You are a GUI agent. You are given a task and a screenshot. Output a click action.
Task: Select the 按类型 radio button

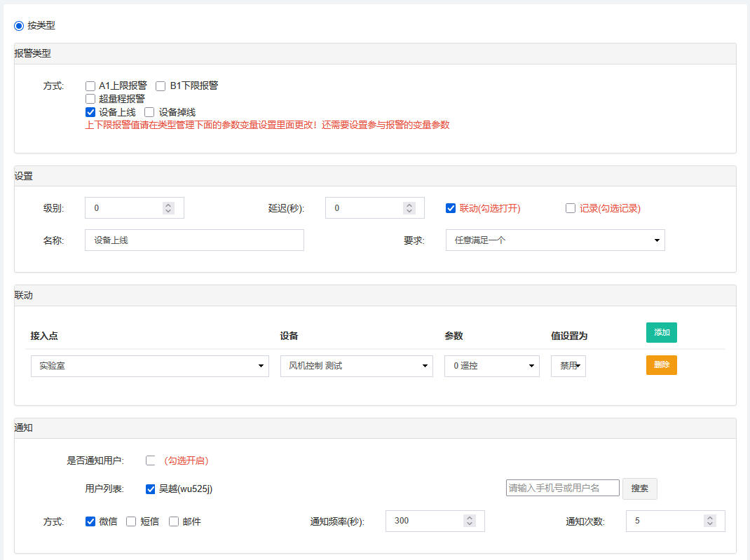[x=19, y=26]
